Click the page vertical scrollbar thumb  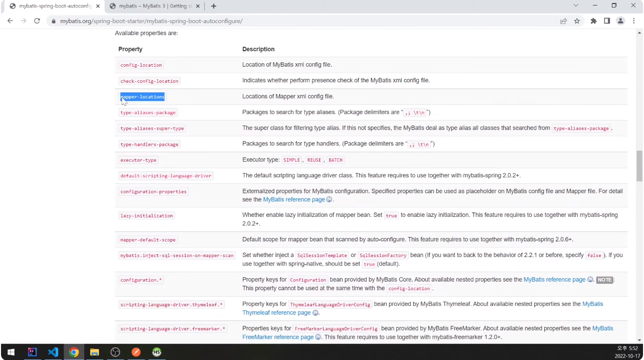pos(639,166)
